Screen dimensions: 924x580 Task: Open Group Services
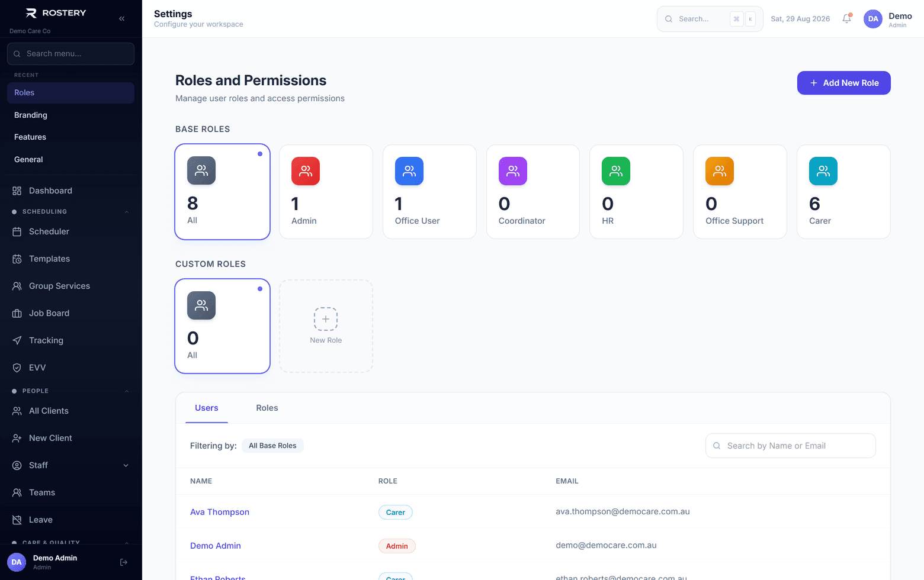(71, 286)
